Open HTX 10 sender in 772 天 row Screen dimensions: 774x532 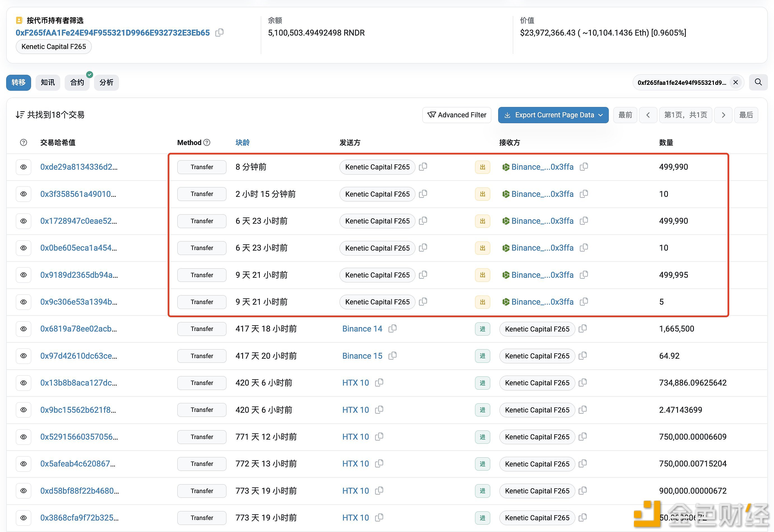coord(355,464)
